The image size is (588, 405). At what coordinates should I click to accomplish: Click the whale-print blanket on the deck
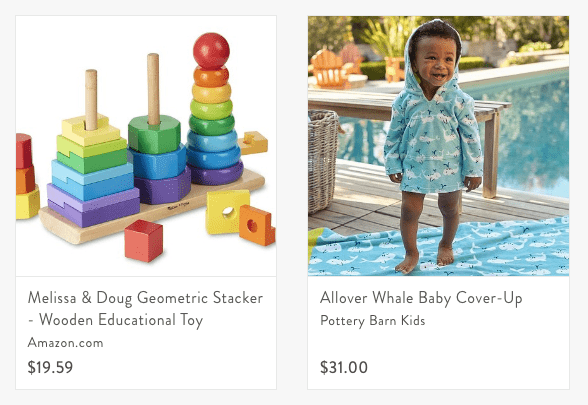point(438,249)
